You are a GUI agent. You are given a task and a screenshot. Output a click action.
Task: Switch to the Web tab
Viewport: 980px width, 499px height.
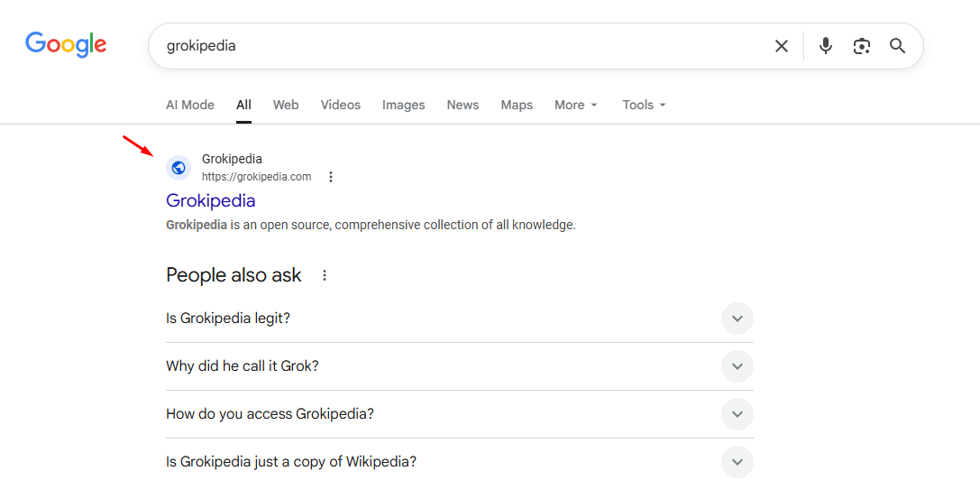click(286, 105)
